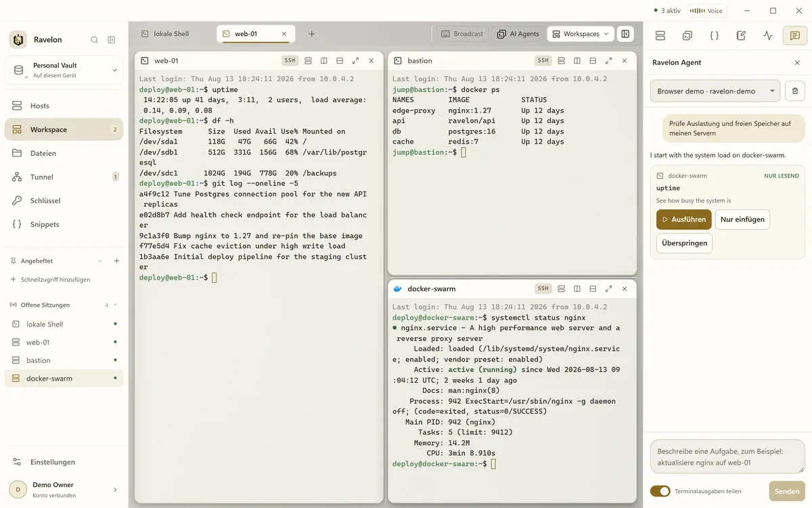Click the trash icon in Ravelon Agent
Viewport: 812px width, 508px height.
pos(795,91)
